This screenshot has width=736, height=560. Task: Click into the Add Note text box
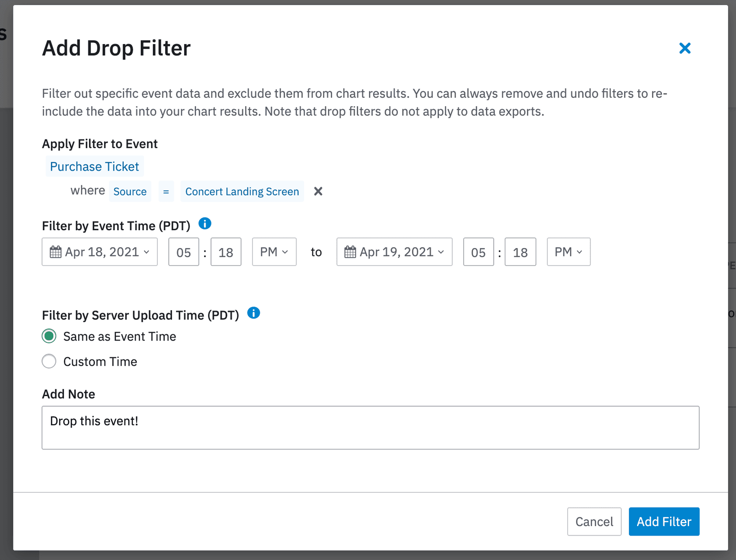[x=370, y=427]
